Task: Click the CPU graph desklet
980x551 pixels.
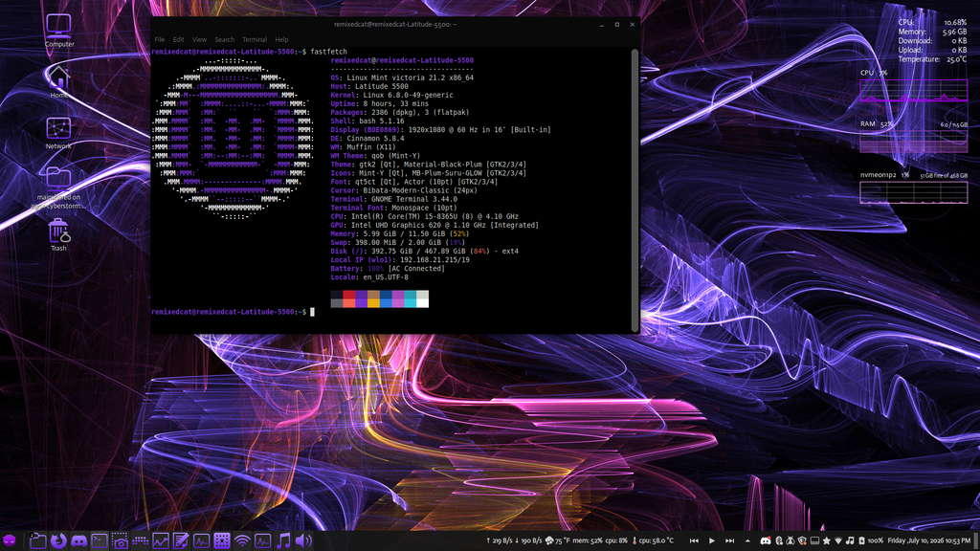Action: tap(914, 90)
